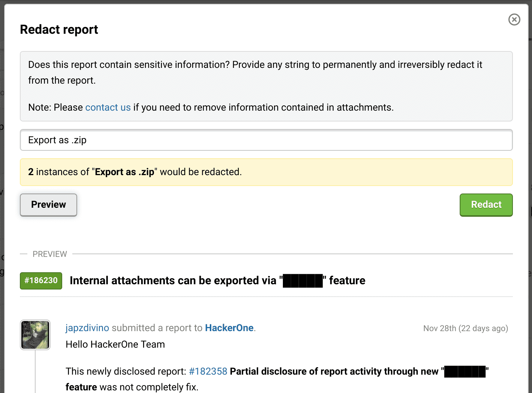Click the redacted black block in report title
532x393 pixels.
pyautogui.click(x=303, y=281)
